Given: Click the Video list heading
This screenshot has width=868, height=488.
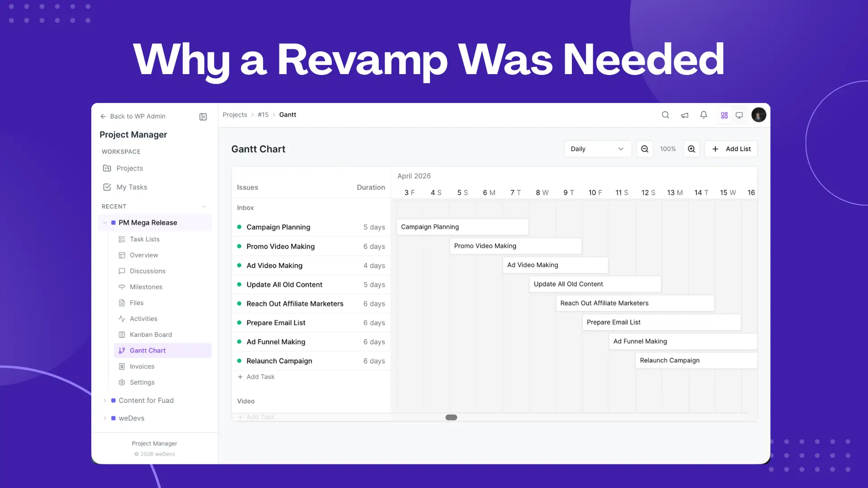Looking at the screenshot, I should (246, 401).
